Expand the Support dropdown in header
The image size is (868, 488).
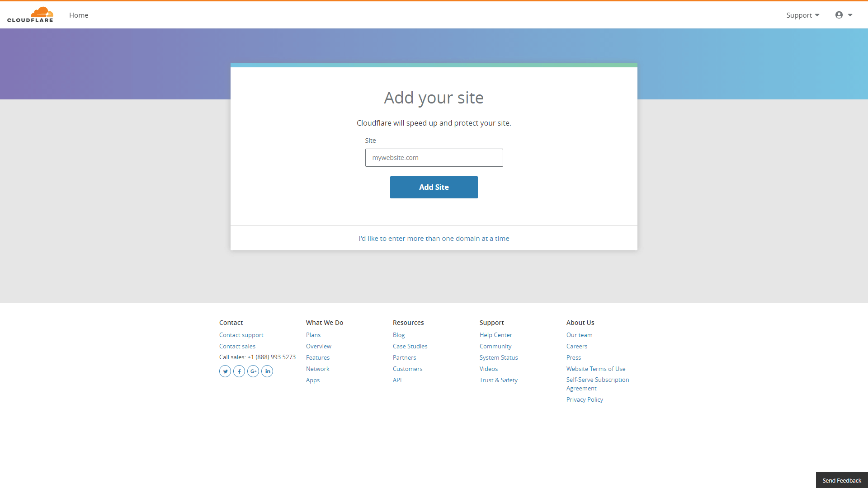pos(803,15)
